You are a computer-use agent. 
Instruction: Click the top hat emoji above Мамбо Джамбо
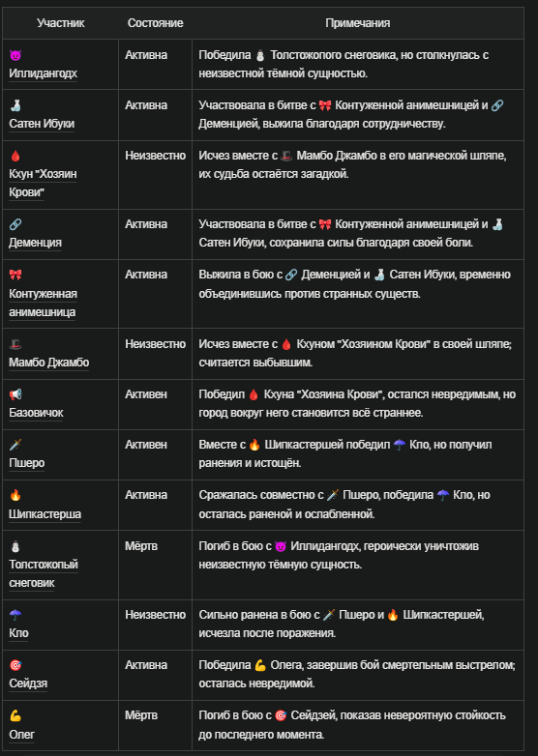15,344
